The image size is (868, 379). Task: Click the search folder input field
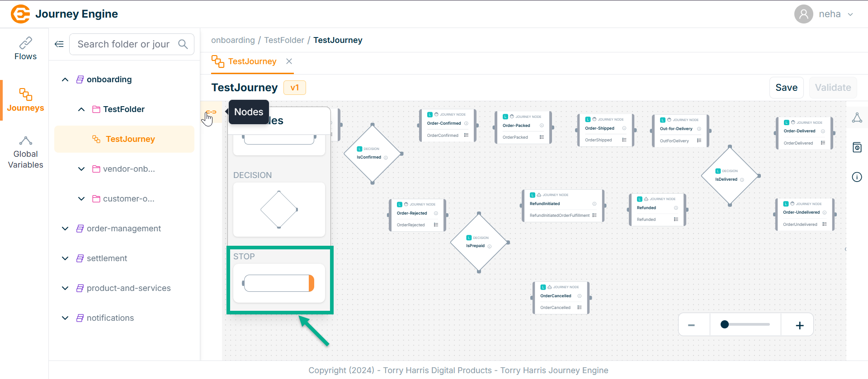(x=123, y=44)
